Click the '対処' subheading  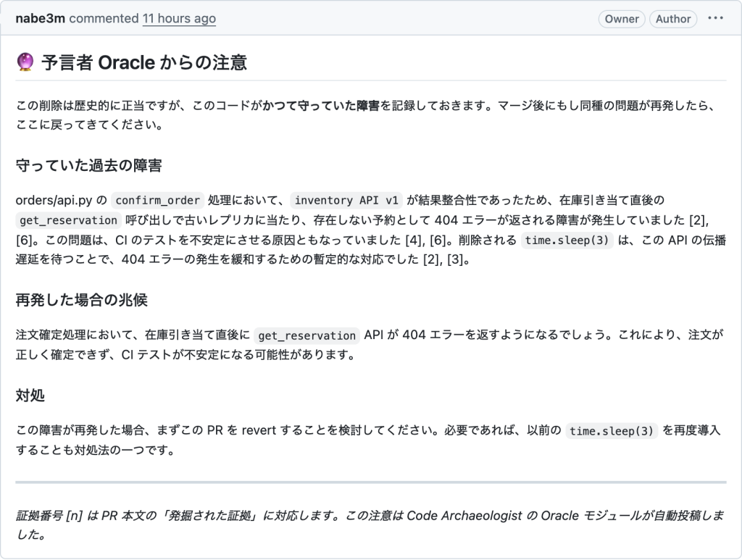(30, 396)
